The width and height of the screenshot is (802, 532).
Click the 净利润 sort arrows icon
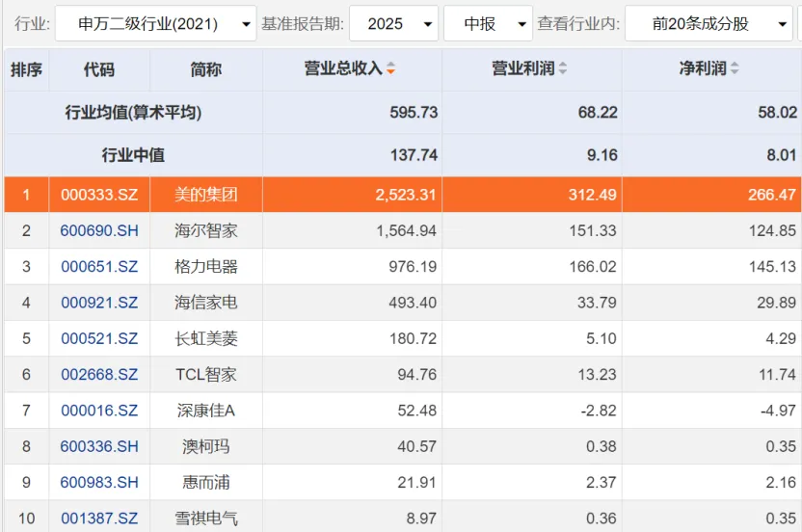(x=735, y=69)
